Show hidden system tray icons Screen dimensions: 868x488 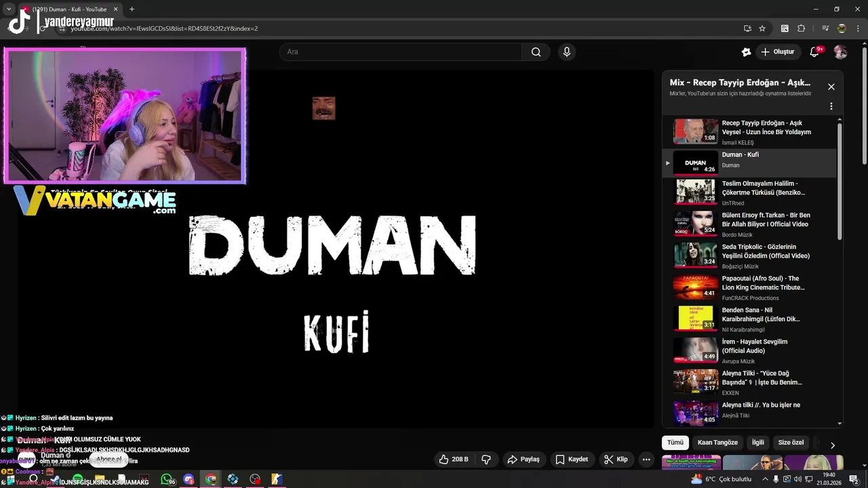point(765,479)
